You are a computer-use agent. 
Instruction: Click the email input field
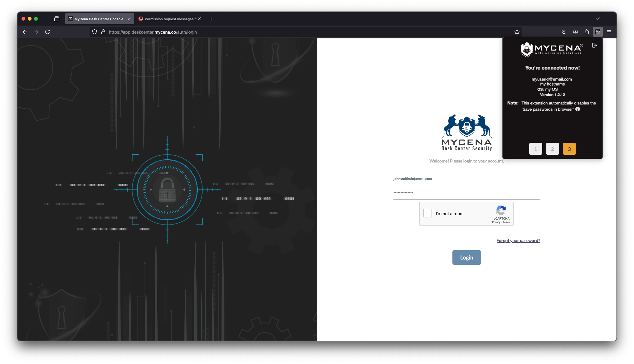pyautogui.click(x=466, y=179)
